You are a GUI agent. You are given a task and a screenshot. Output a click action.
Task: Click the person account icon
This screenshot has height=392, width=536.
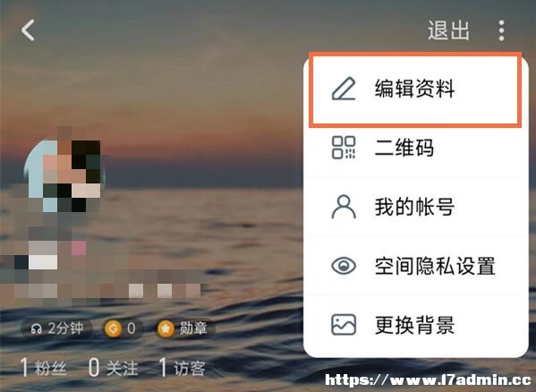coord(344,207)
